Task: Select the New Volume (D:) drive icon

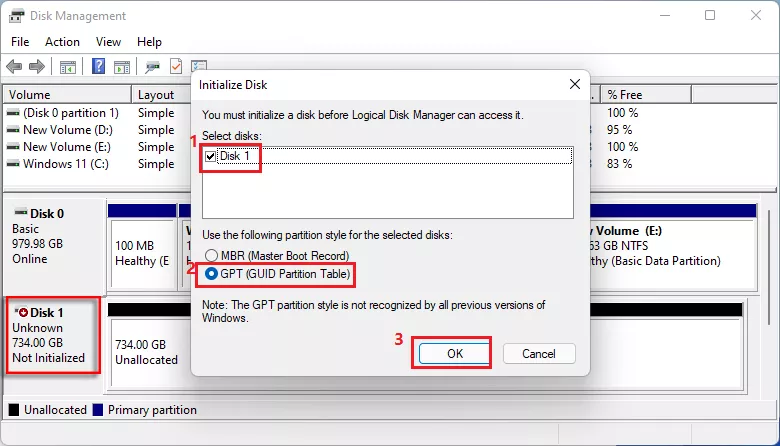Action: point(13,130)
